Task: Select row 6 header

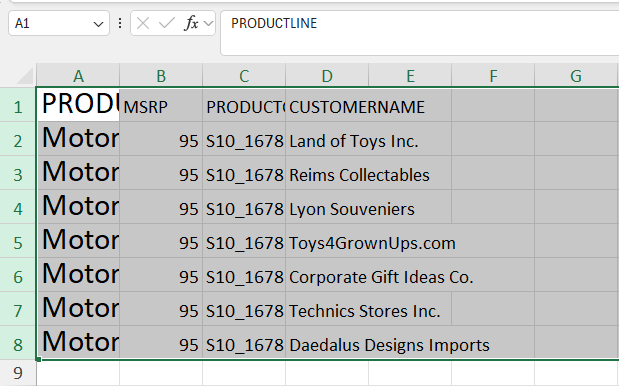Action: tap(18, 275)
